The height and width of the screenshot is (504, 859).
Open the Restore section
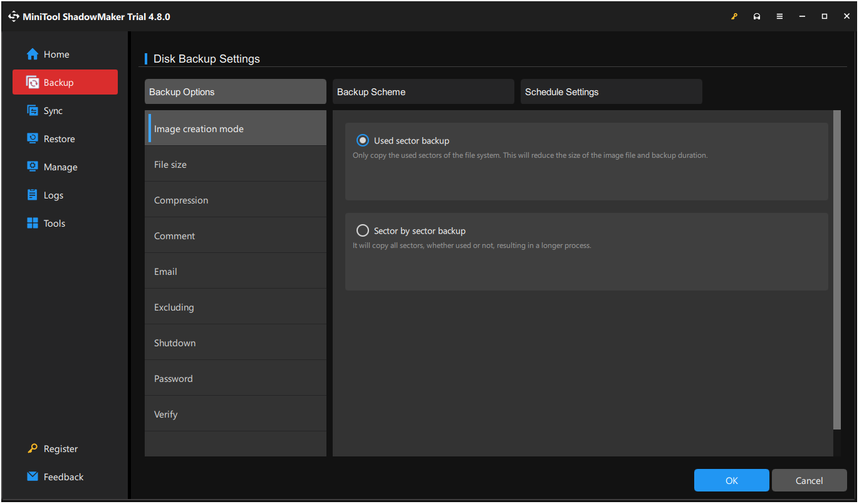[x=58, y=138]
